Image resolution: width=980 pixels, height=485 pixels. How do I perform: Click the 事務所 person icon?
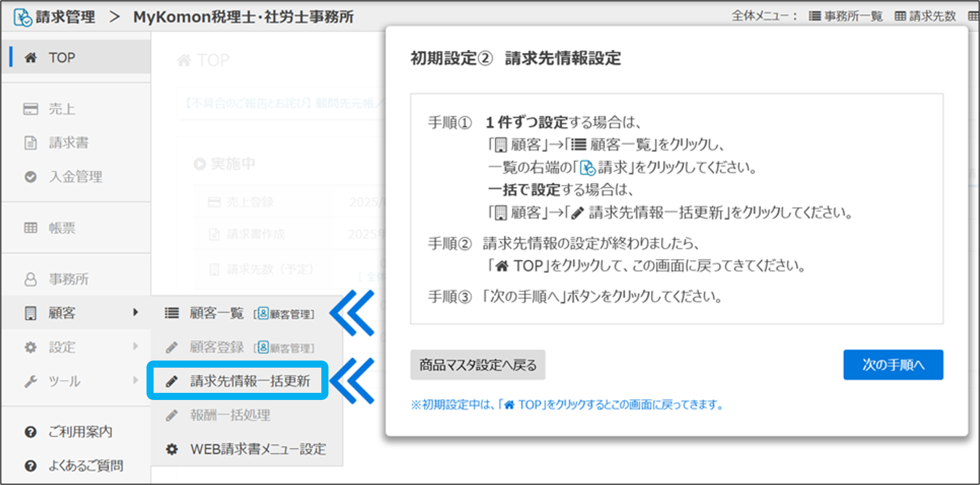tap(31, 279)
